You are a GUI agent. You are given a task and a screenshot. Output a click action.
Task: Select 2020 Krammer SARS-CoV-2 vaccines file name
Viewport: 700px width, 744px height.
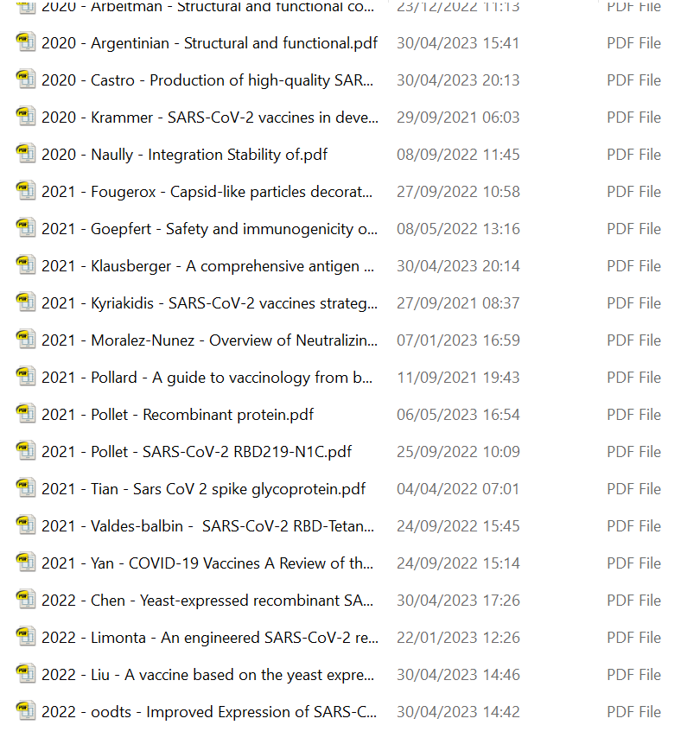(210, 118)
